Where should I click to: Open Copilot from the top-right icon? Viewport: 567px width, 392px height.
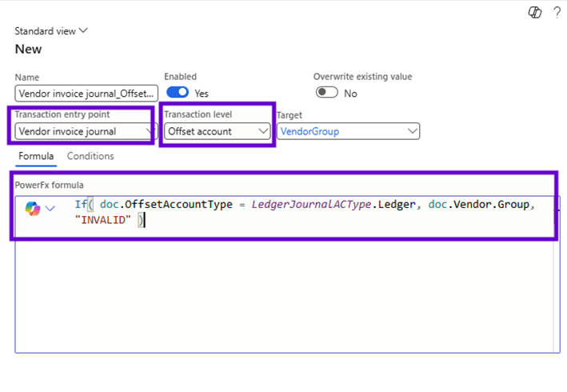(535, 13)
